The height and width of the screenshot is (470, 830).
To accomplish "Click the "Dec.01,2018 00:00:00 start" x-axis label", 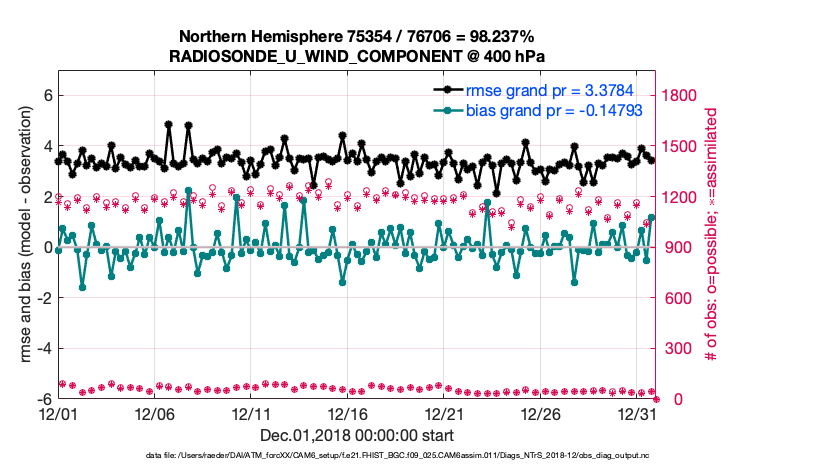I will [x=357, y=435].
